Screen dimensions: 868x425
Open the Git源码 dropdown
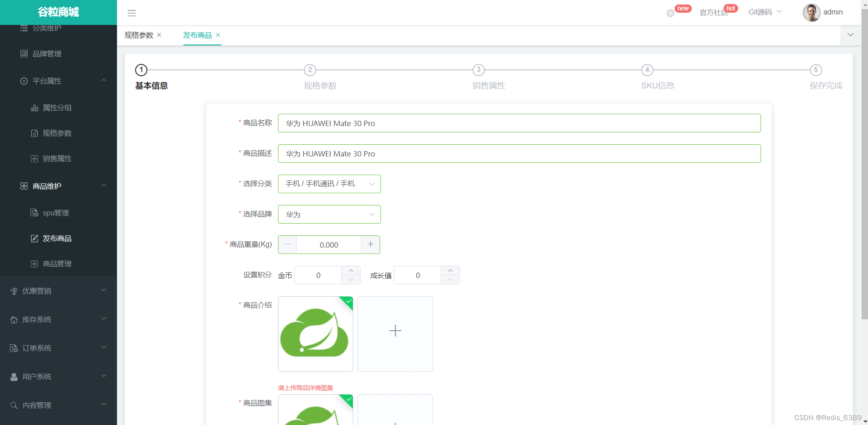click(x=765, y=11)
